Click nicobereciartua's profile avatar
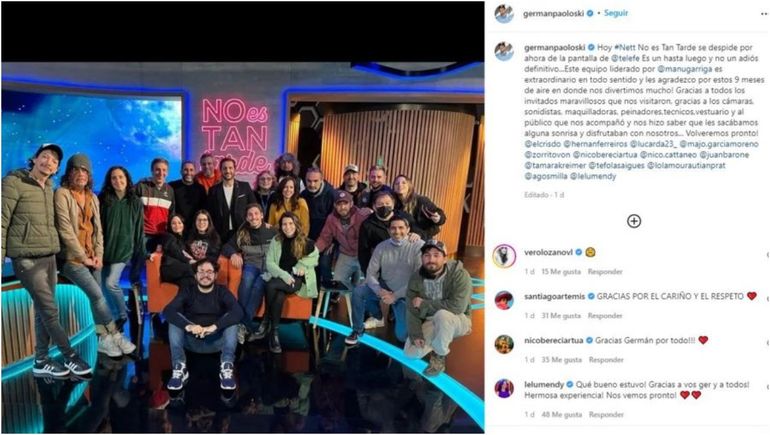The width and height of the screenshot is (770, 435). coord(504,344)
